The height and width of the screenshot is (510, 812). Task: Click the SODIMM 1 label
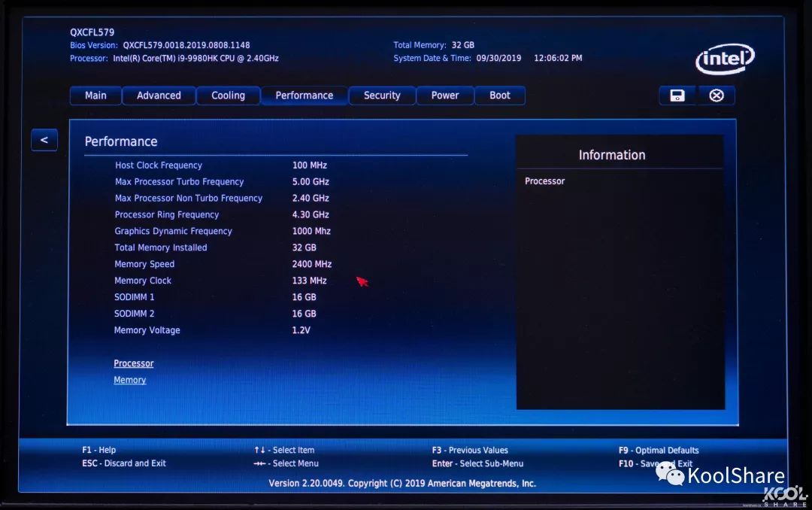(x=134, y=297)
